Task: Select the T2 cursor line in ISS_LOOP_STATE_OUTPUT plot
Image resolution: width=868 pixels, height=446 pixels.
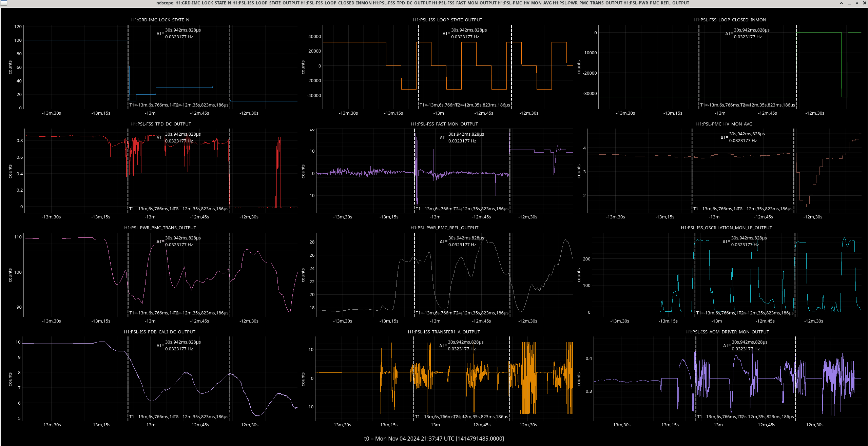Action: point(511,67)
